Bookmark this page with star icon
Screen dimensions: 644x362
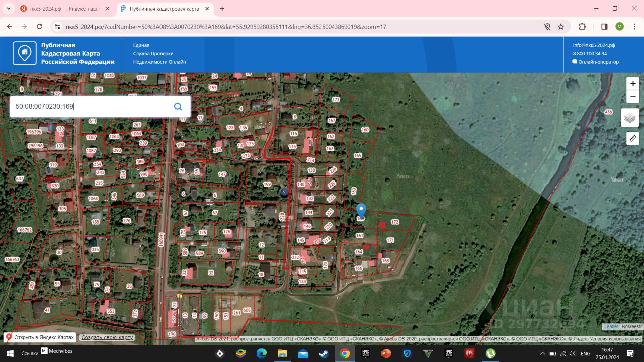(x=561, y=27)
